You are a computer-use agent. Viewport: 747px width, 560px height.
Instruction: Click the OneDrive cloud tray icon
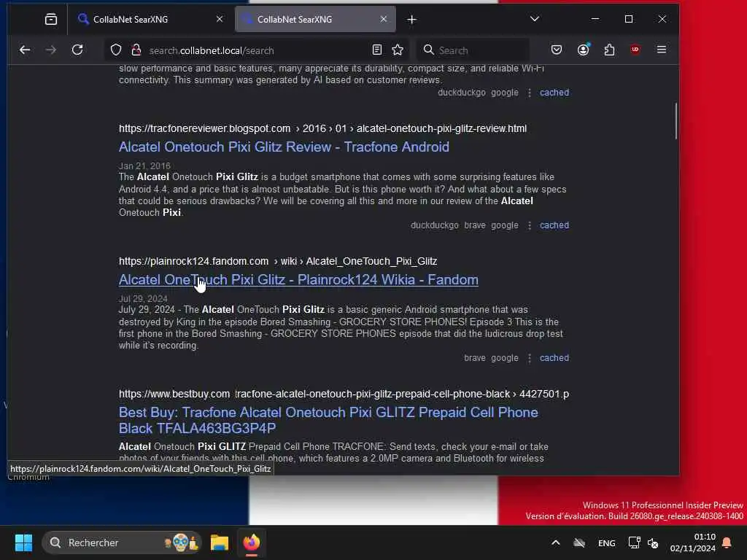pos(579,542)
